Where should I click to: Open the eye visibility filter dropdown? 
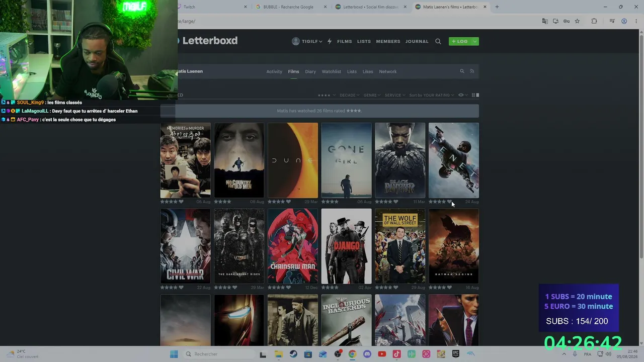(462, 95)
